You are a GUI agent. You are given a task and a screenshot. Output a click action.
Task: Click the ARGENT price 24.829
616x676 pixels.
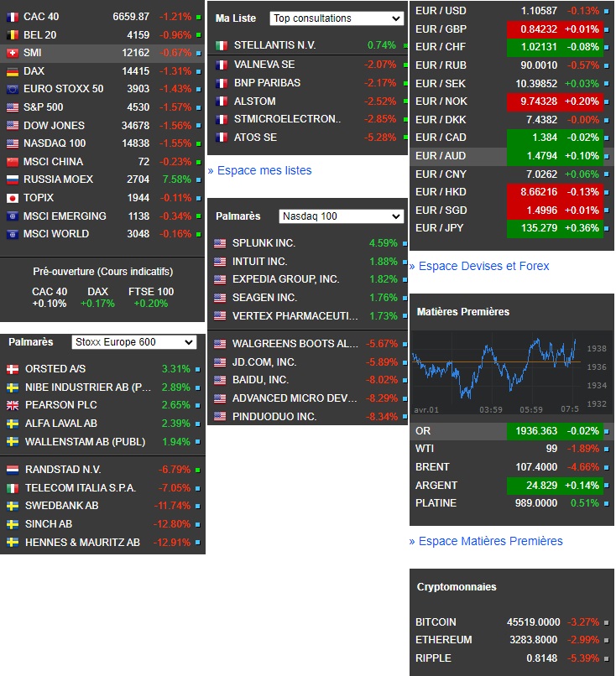point(541,486)
